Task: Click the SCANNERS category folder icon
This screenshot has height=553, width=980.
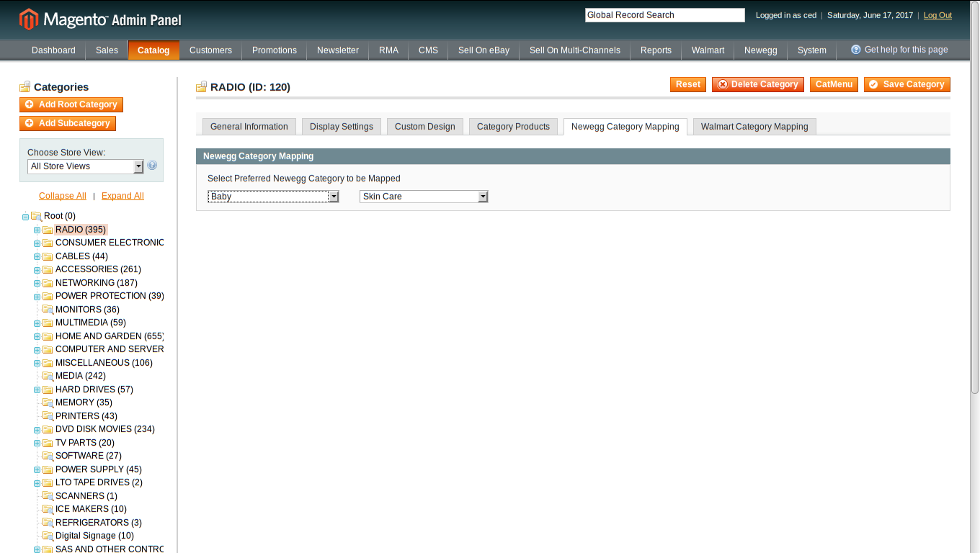Action: 48,496
